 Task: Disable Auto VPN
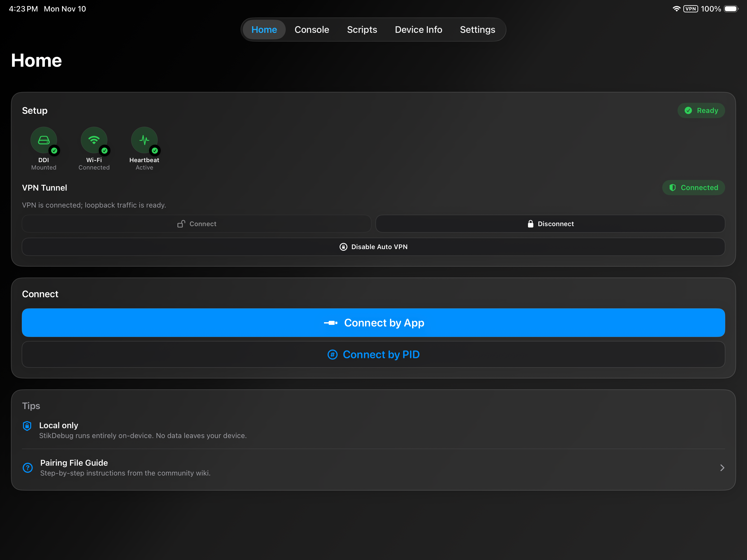[373, 247]
